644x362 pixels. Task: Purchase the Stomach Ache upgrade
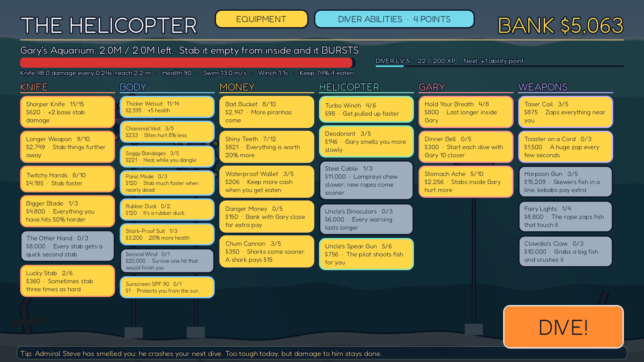click(466, 182)
